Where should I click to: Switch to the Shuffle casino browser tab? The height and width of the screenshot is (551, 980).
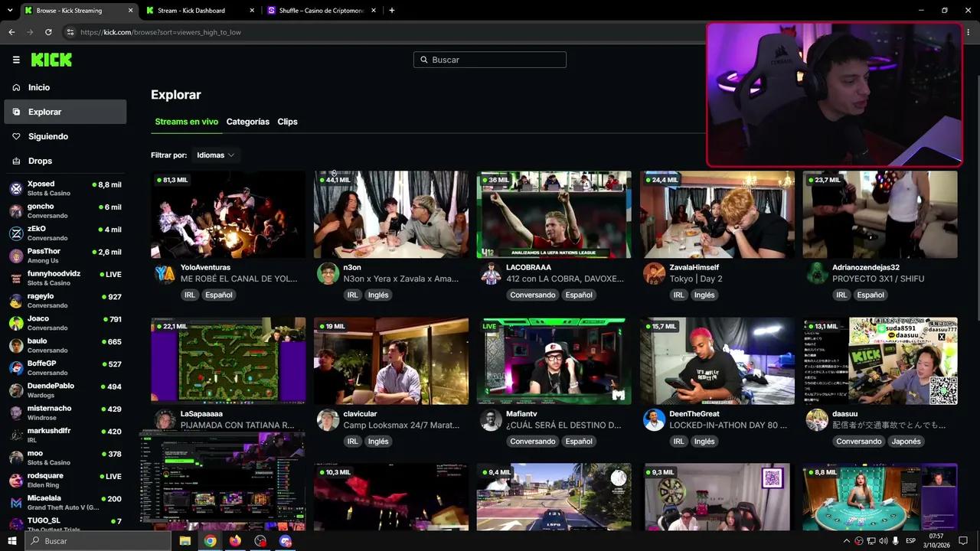pyautogui.click(x=322, y=11)
